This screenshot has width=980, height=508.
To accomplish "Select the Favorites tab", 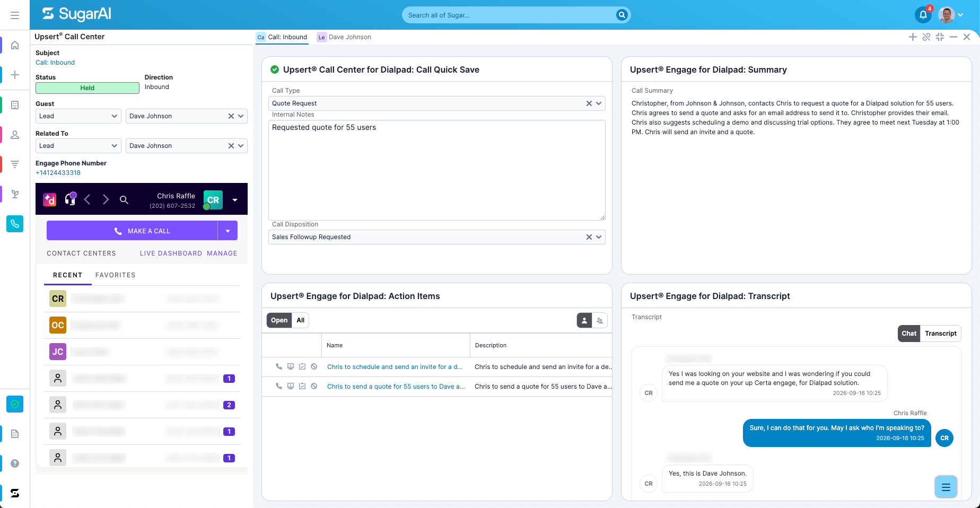I will [x=116, y=275].
